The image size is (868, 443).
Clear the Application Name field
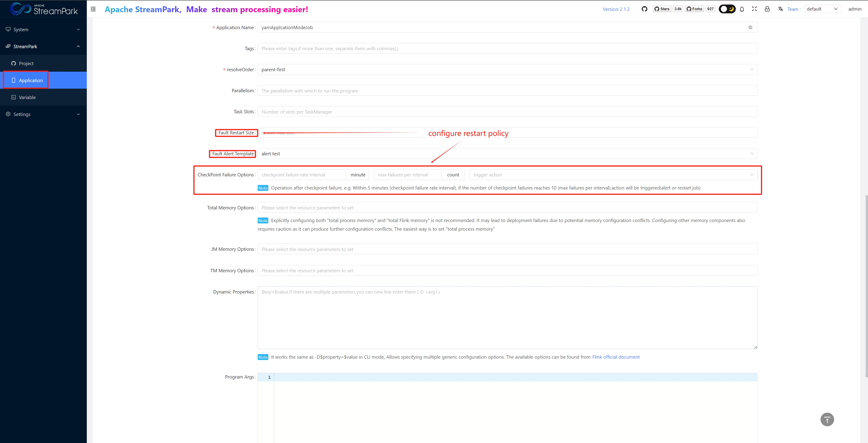click(750, 28)
